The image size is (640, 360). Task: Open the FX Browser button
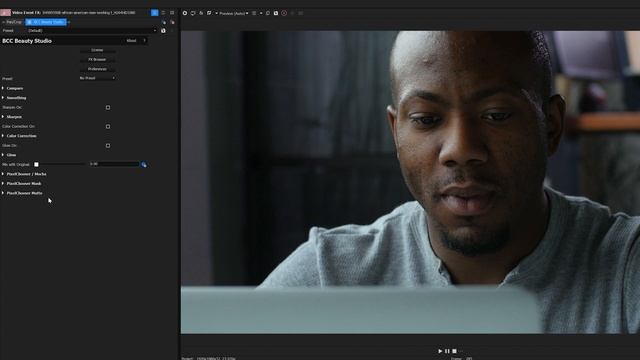(97, 60)
